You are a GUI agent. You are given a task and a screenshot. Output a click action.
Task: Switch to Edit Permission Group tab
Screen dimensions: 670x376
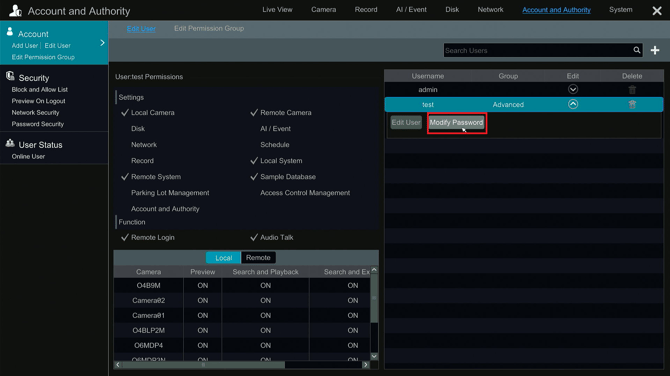(x=209, y=29)
